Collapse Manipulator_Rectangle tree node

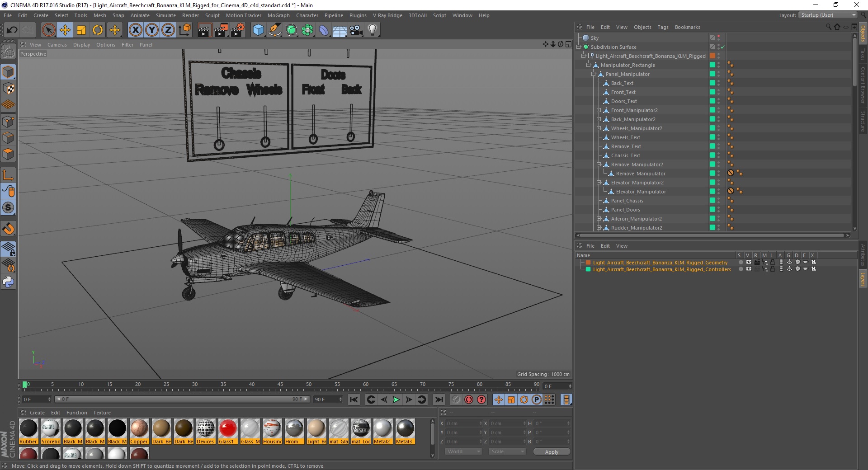589,65
